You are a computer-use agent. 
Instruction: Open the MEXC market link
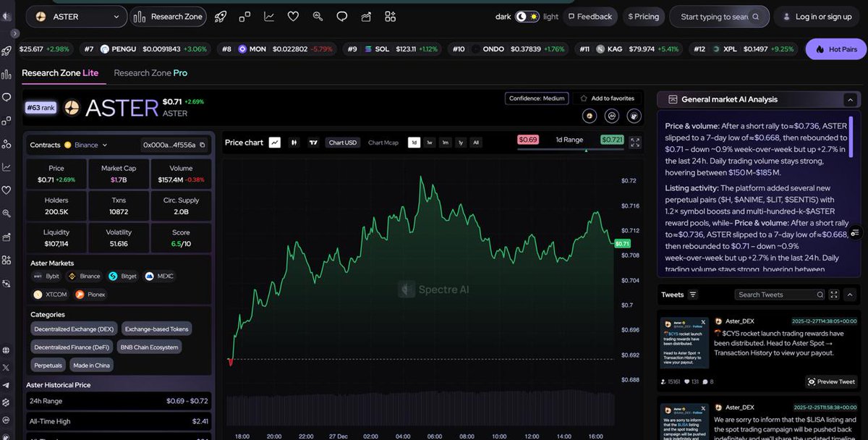(x=160, y=276)
